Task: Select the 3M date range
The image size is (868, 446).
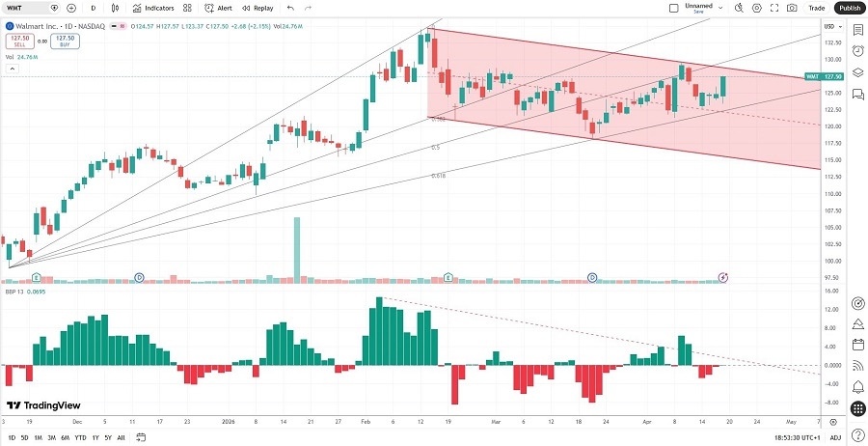Action: pyautogui.click(x=51, y=437)
